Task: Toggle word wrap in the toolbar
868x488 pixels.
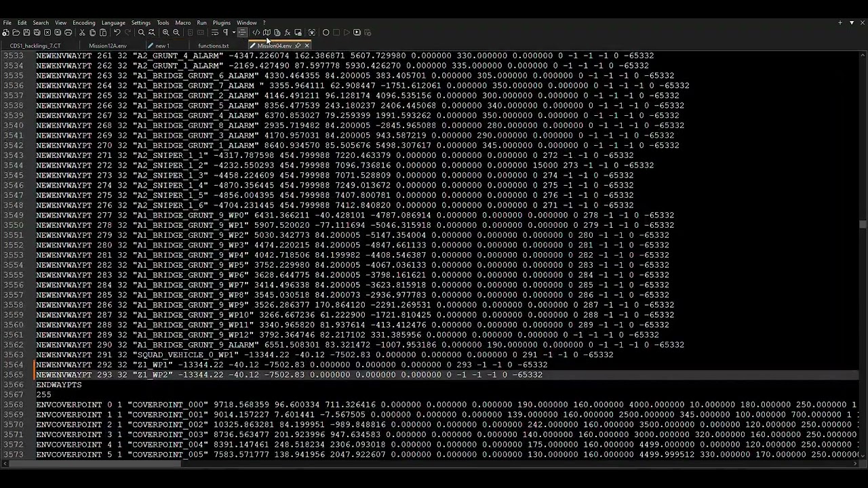Action: 215,33
